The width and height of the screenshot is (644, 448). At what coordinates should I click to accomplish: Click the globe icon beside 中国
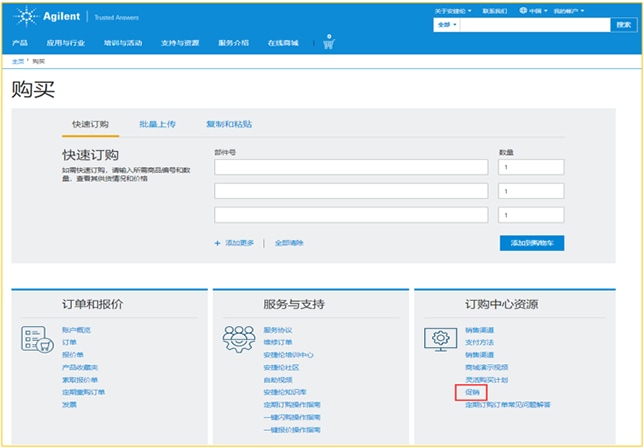(521, 11)
